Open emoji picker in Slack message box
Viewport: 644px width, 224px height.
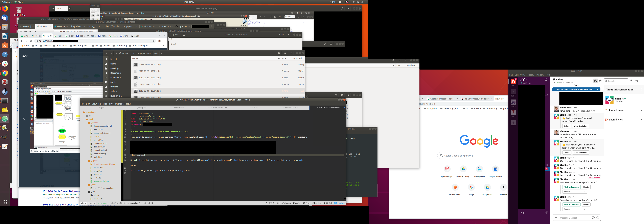click(598, 218)
